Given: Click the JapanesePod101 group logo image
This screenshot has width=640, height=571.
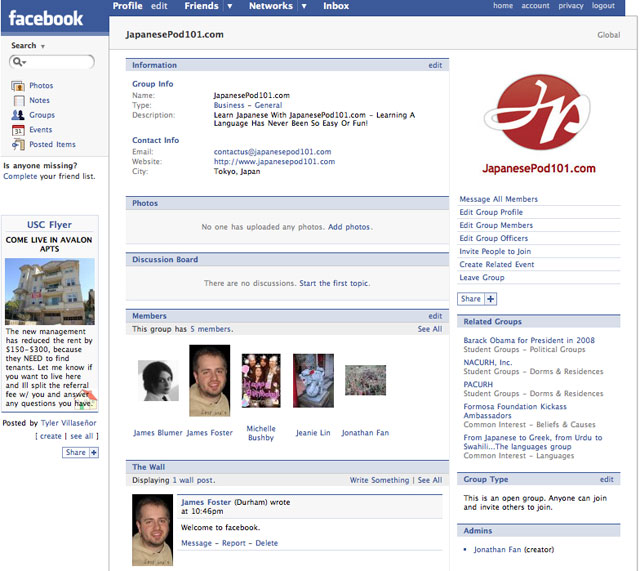Looking at the screenshot, I should [538, 124].
